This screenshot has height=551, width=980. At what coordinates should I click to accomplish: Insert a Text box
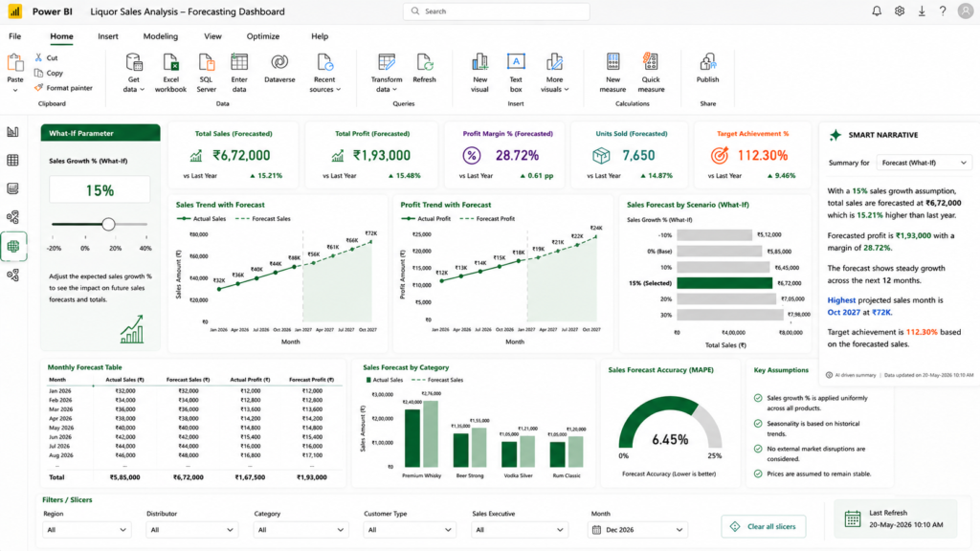(516, 73)
